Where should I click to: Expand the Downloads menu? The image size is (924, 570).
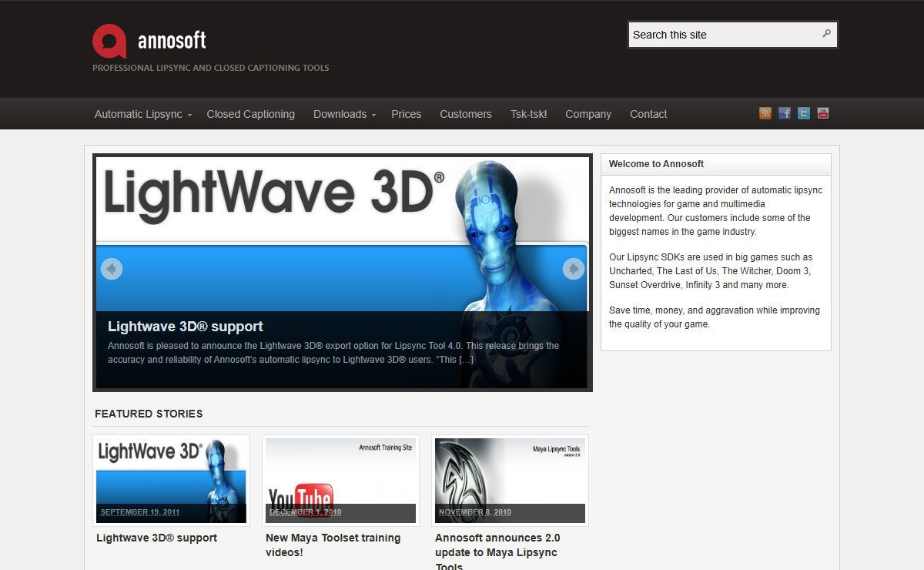344,114
